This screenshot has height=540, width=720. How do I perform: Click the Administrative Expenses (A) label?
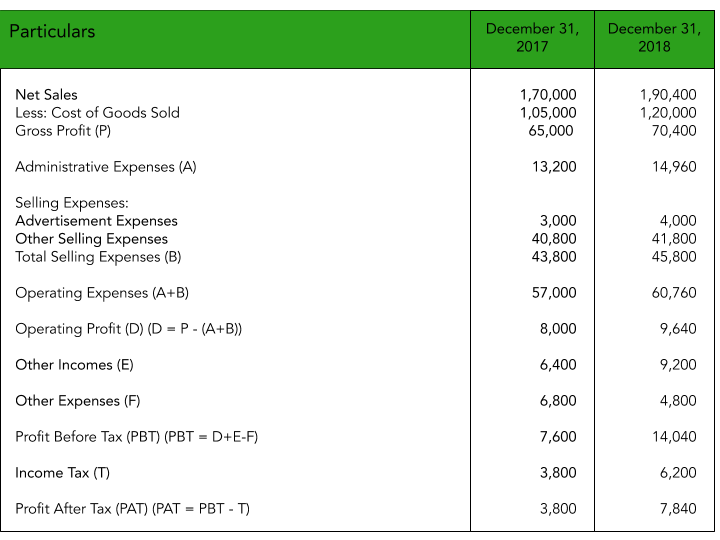click(x=106, y=167)
